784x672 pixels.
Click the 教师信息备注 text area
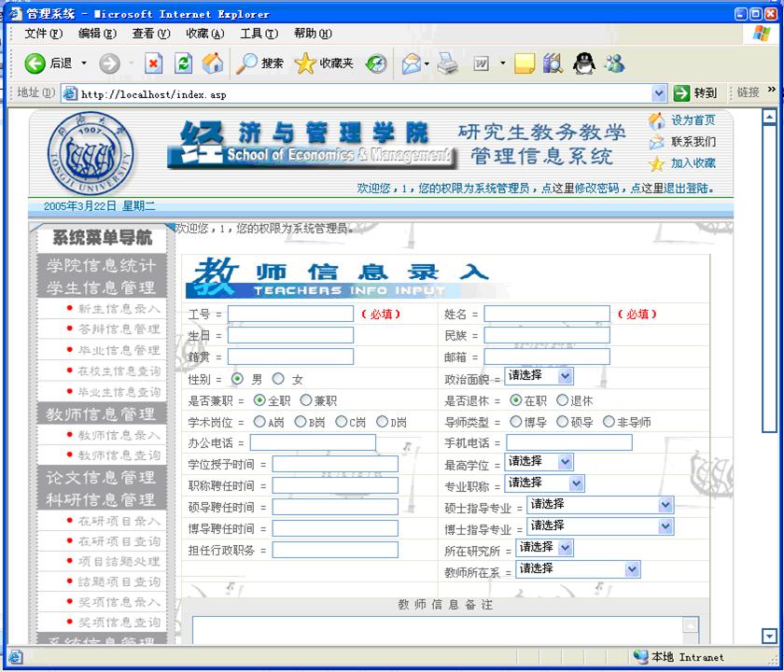445,631
